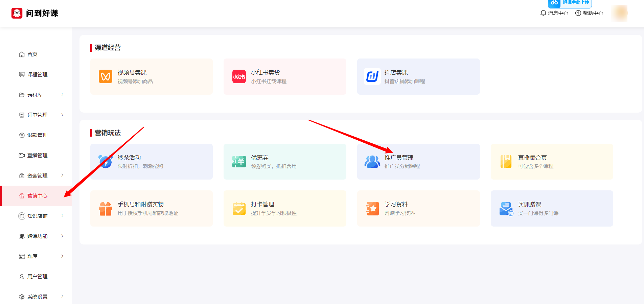Expand the 系统设置 menu chevron
Screen dimensions: 644x304
62,296
